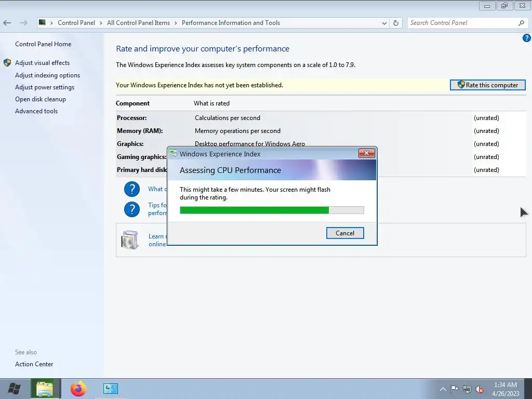Show hidden tray icons chevron
The height and width of the screenshot is (399, 532).
click(443, 389)
